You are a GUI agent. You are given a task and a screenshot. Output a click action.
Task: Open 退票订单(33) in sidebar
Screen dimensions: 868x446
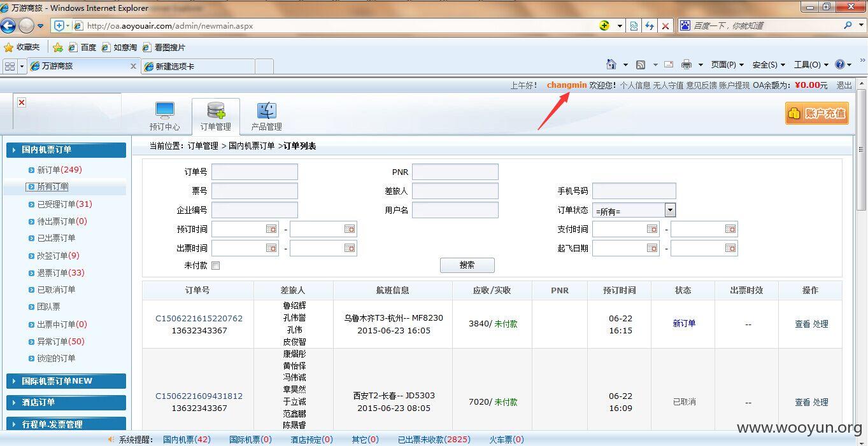click(60, 273)
